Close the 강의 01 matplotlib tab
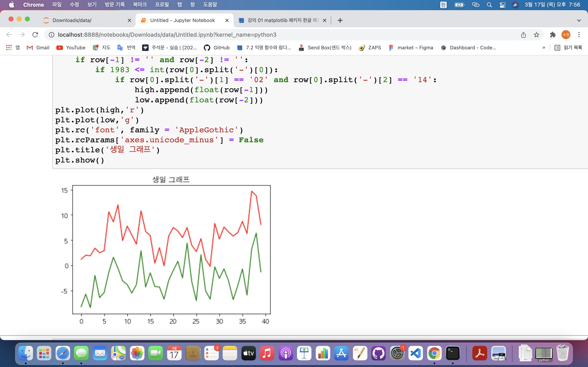 coord(324,20)
